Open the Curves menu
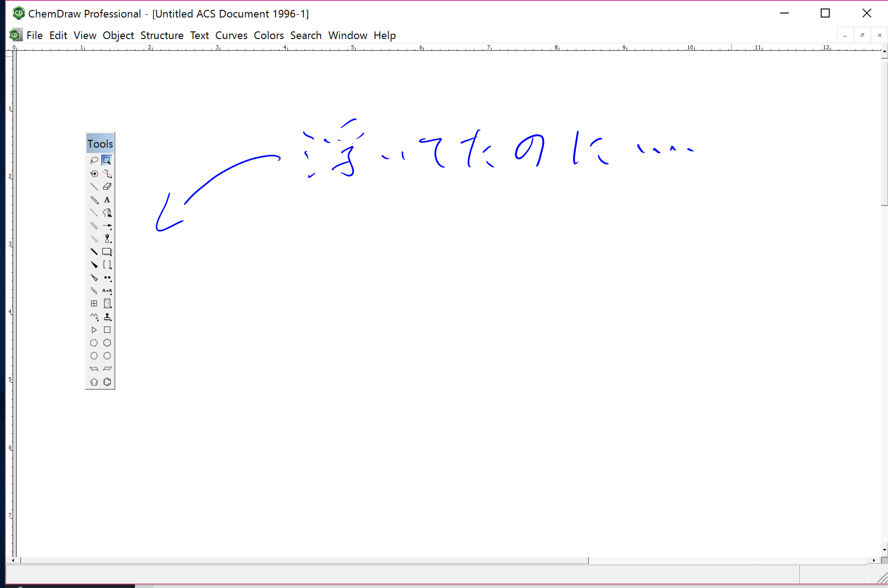Viewport: 888px width, 588px height. click(x=231, y=35)
